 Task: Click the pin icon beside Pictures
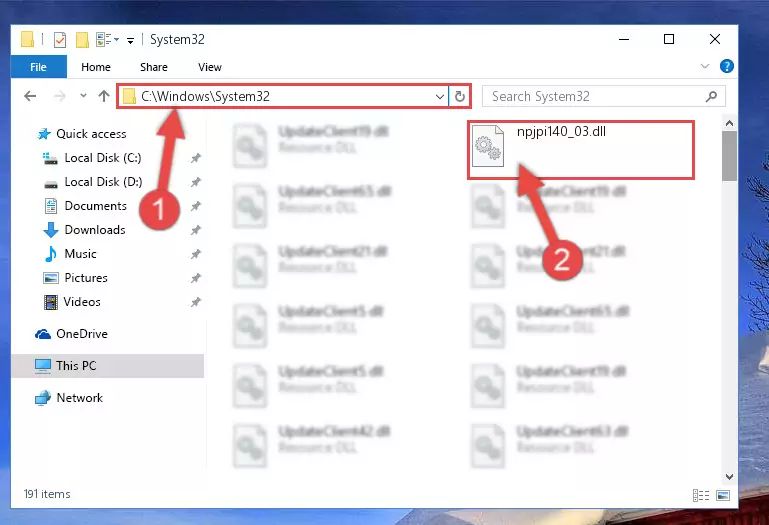click(x=196, y=278)
